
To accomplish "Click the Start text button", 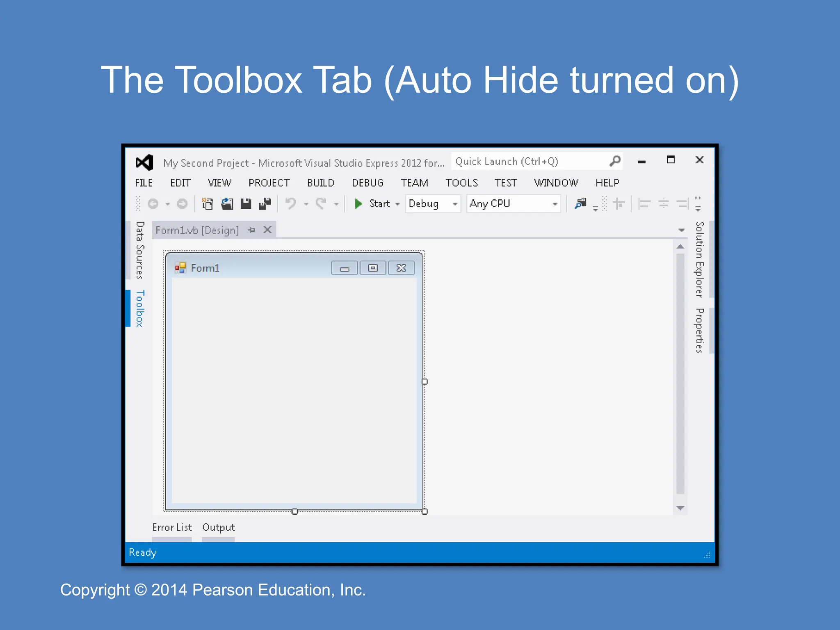I will click(379, 203).
